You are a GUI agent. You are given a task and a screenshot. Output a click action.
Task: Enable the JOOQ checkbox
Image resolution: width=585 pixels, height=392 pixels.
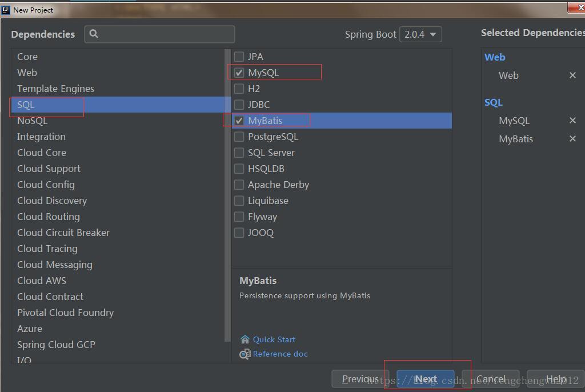(x=239, y=233)
